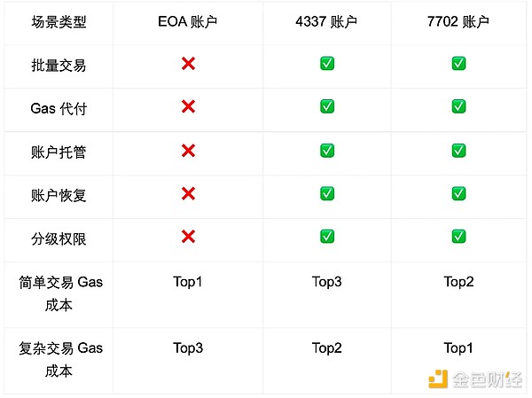Click green checkmark for 7702 批量交易
The height and width of the screenshot is (398, 532).
tap(458, 64)
